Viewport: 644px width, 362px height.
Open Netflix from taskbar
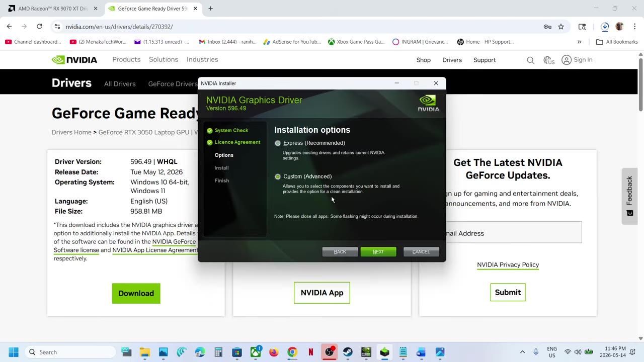pos(311,352)
